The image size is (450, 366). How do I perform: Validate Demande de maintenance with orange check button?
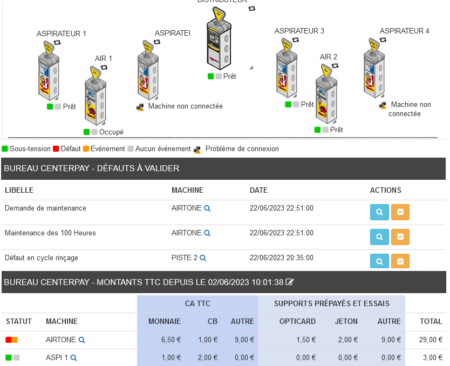(400, 212)
